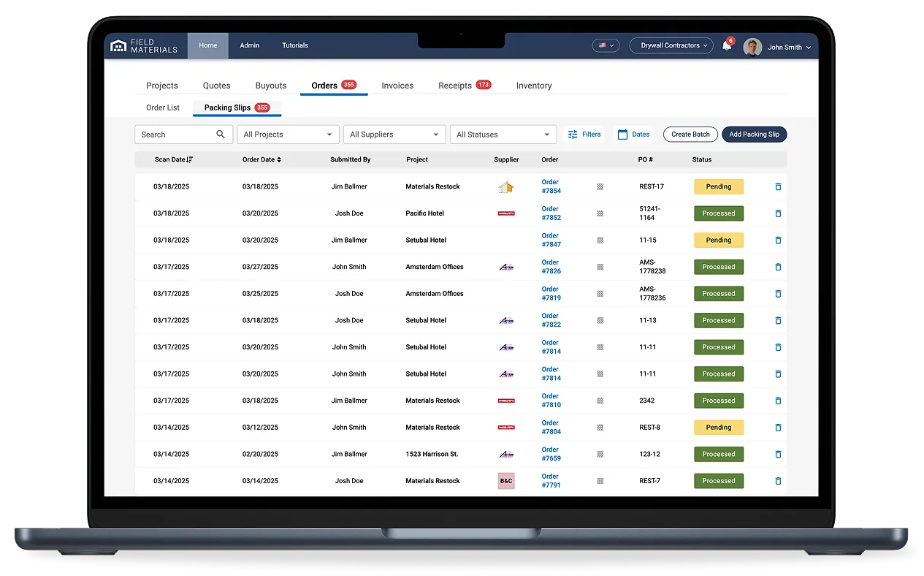This screenshot has height=576, width=924.
Task: Click Pending status for REST-8
Action: pyautogui.click(x=719, y=428)
